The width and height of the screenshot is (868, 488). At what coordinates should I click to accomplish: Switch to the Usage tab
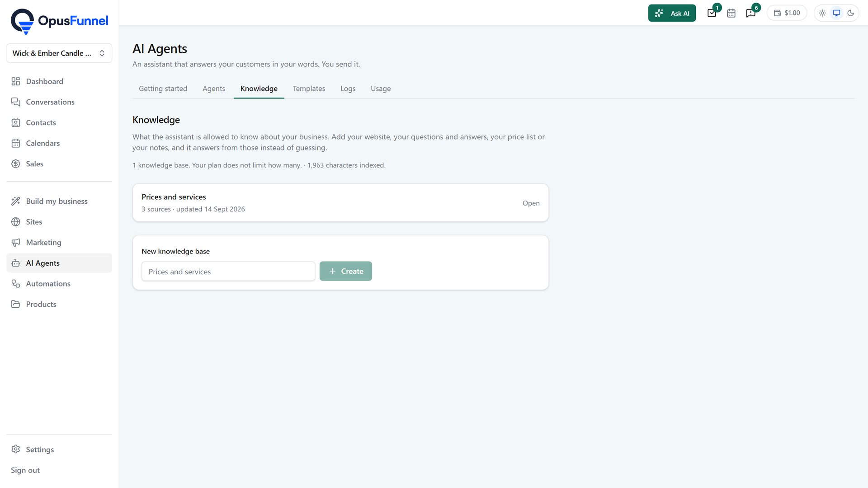tap(381, 89)
